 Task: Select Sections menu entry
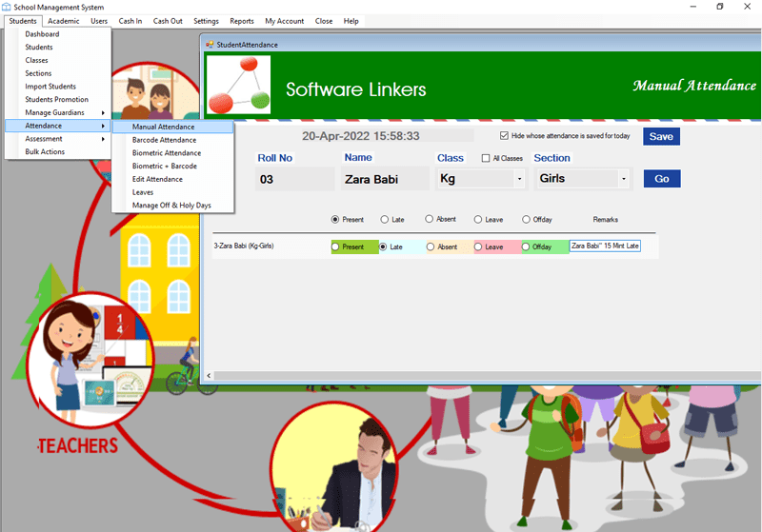(58, 73)
